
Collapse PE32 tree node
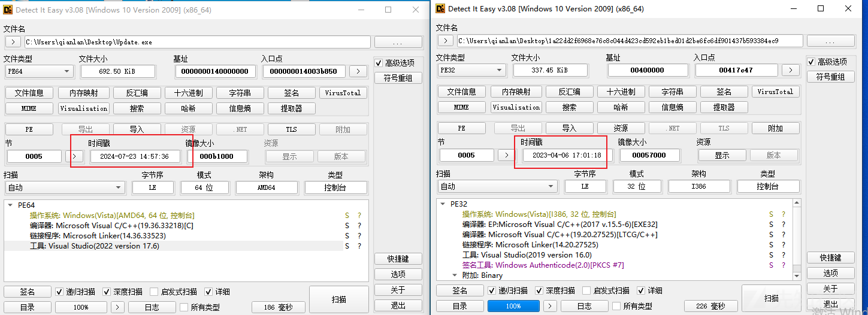coord(443,204)
